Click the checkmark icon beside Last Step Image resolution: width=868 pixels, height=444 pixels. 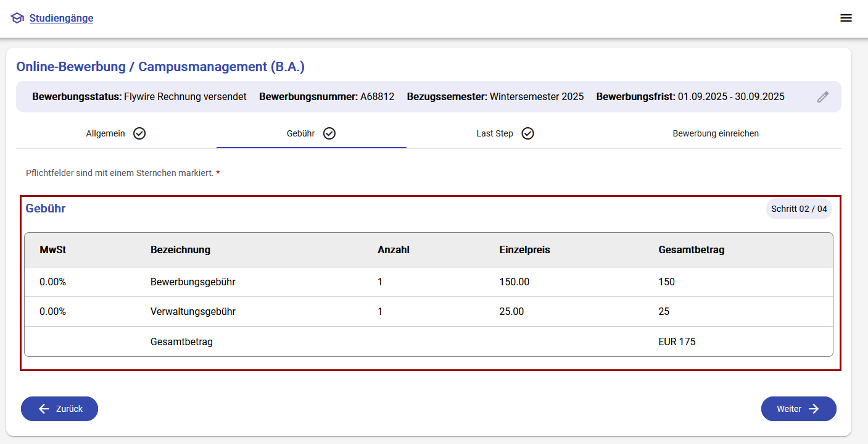pos(527,133)
